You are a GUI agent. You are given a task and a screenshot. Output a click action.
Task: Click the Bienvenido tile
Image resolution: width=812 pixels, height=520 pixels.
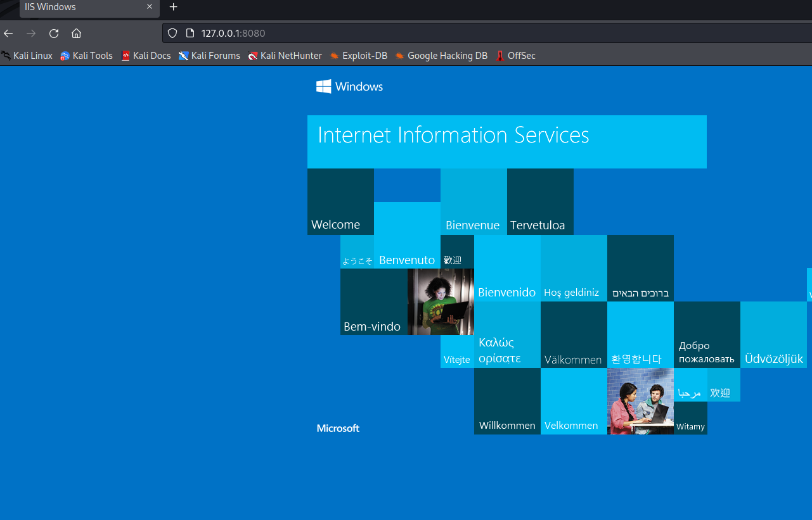[x=507, y=269]
